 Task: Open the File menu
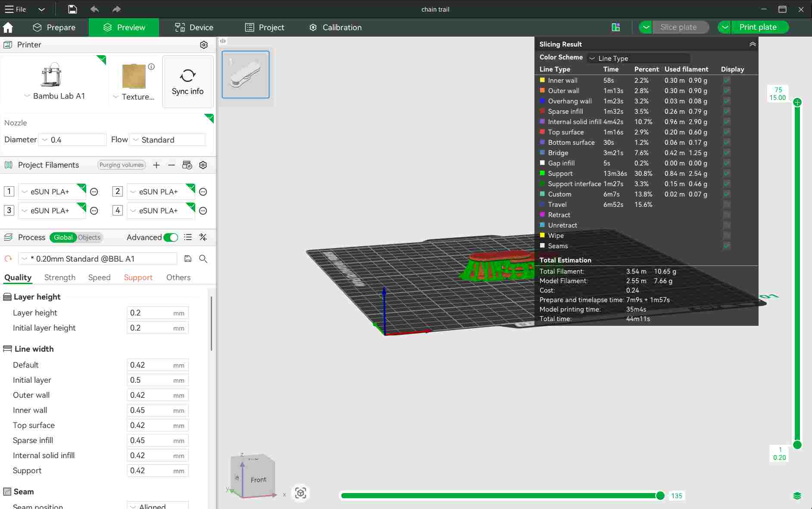(16, 9)
